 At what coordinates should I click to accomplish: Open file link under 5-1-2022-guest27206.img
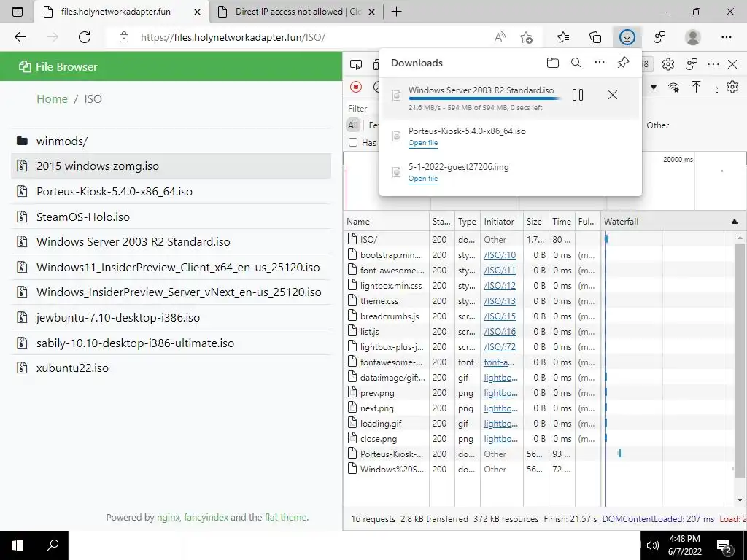click(423, 179)
